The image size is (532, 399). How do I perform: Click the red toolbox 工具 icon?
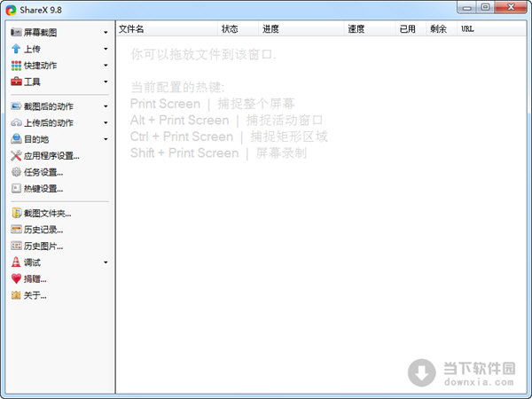(x=16, y=82)
